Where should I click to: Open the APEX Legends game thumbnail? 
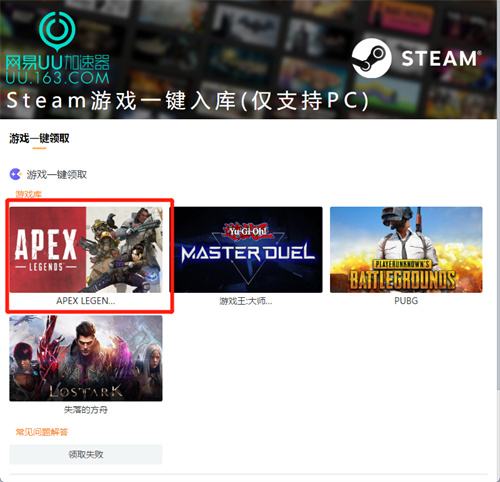pos(86,250)
